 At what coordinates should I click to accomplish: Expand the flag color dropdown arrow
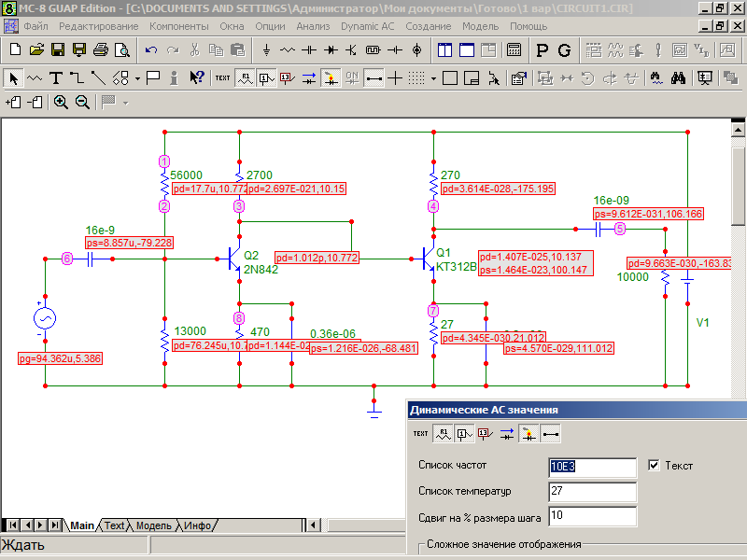point(125,102)
